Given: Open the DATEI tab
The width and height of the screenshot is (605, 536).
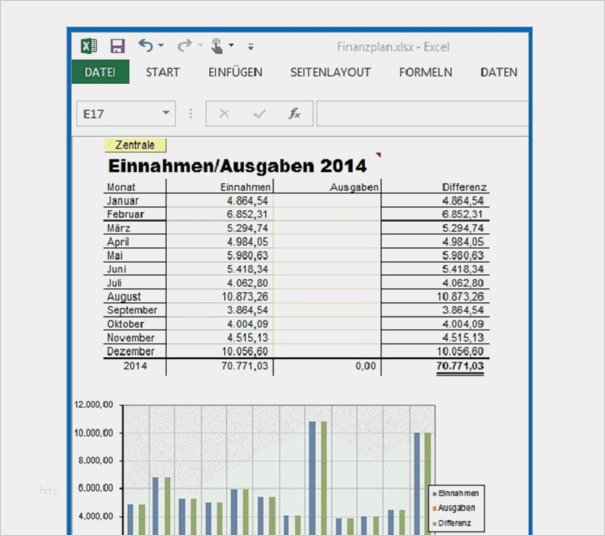Looking at the screenshot, I should point(100,73).
